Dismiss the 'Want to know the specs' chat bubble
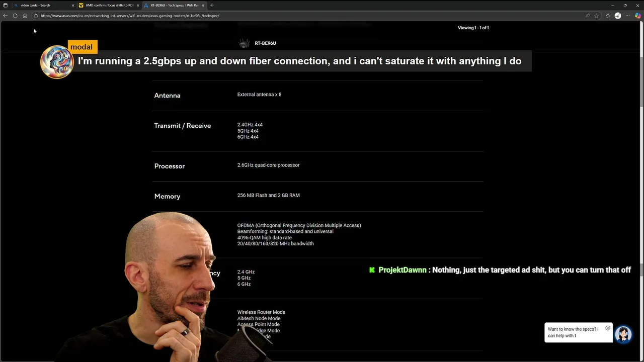644x362 pixels. pos(608,328)
